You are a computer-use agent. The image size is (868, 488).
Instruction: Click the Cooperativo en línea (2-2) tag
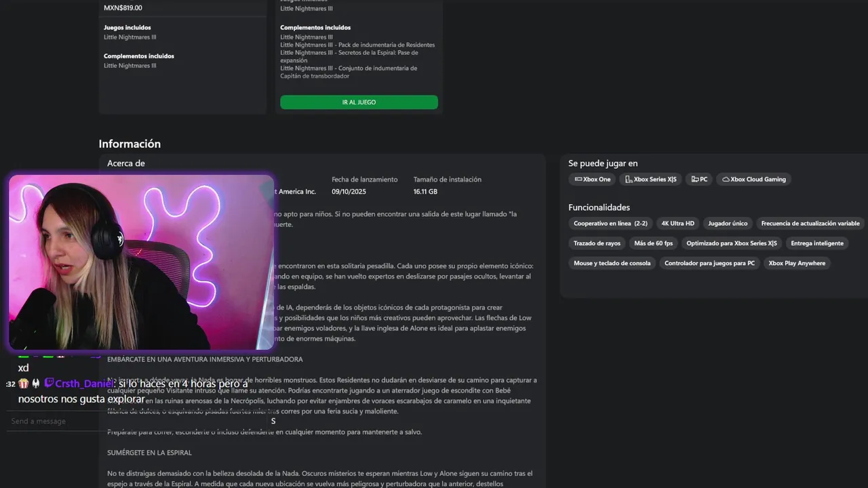pyautogui.click(x=610, y=224)
